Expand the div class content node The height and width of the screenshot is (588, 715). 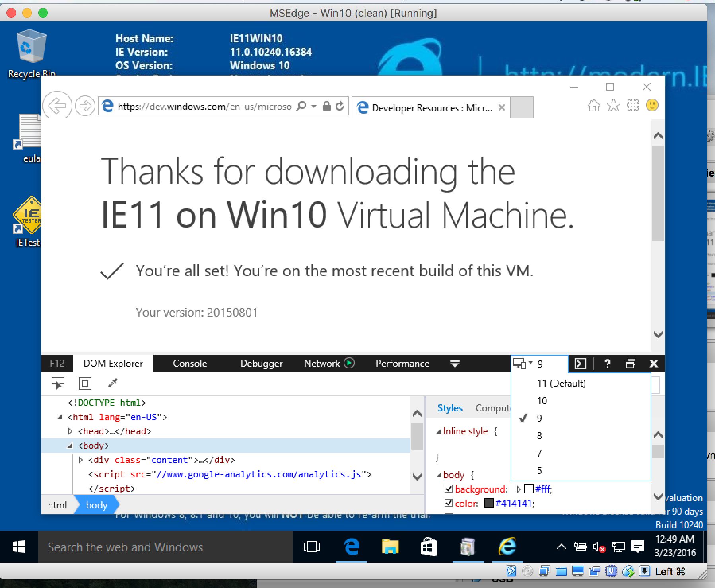pyautogui.click(x=81, y=460)
